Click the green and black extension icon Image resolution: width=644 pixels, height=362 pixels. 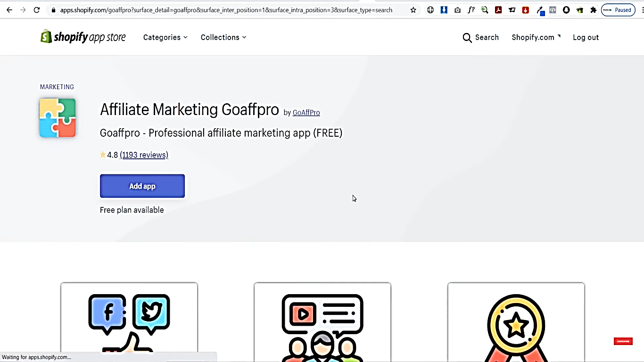click(x=580, y=10)
